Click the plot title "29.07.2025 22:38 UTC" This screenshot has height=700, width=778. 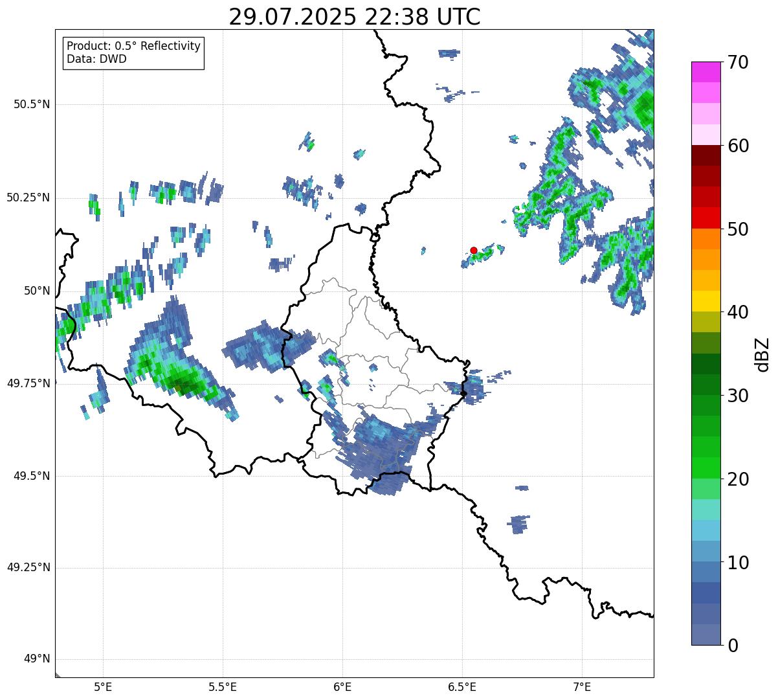(355, 17)
